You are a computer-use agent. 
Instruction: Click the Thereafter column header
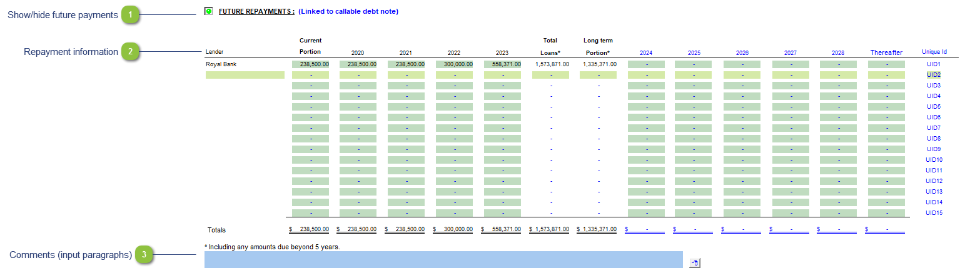click(886, 53)
